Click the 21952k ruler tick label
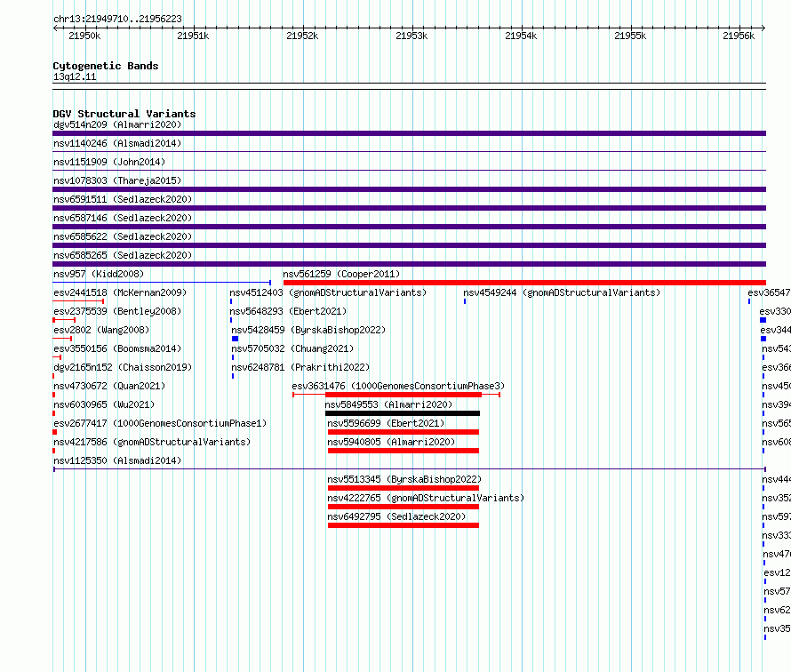Viewport: 791px width, 672px height. [x=303, y=36]
